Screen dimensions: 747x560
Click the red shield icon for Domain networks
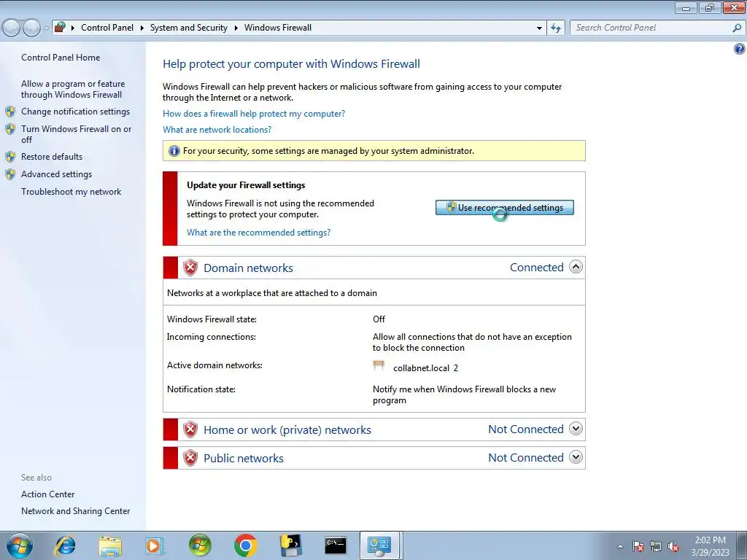[x=190, y=268]
